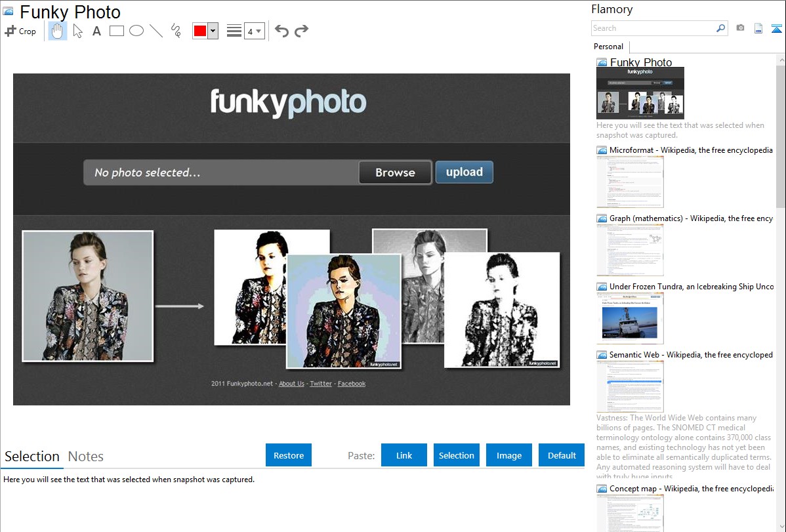Click the Microformat entry's snapshot icon

[x=602, y=150]
